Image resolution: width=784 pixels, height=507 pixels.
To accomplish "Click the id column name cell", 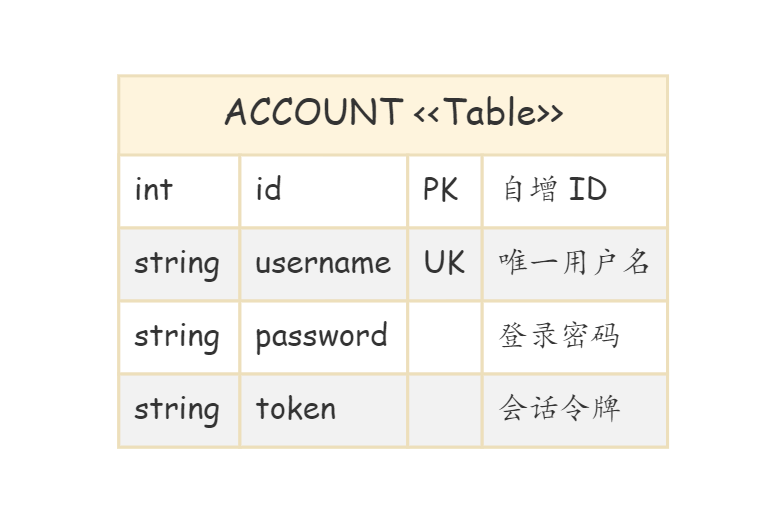I will tap(324, 191).
